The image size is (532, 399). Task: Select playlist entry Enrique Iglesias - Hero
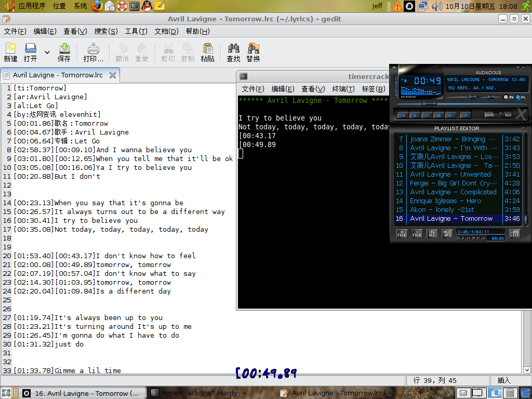(x=457, y=201)
